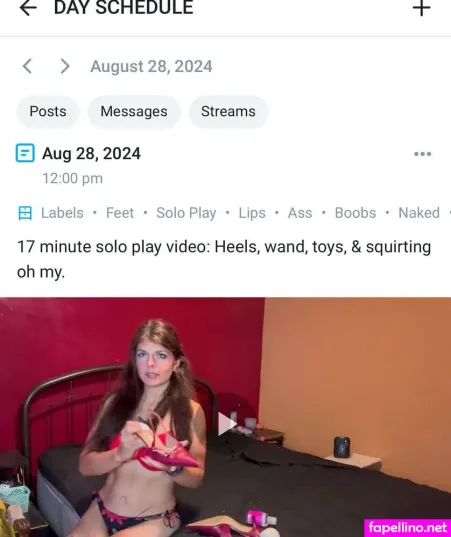Select the Solo Play label
This screenshot has height=537, width=451.
pyautogui.click(x=186, y=213)
